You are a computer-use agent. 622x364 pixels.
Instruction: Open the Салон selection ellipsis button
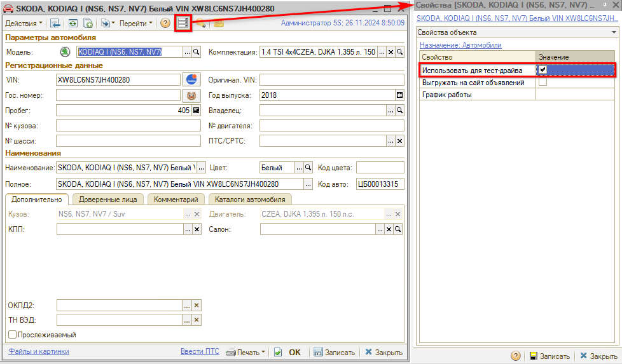click(x=380, y=229)
